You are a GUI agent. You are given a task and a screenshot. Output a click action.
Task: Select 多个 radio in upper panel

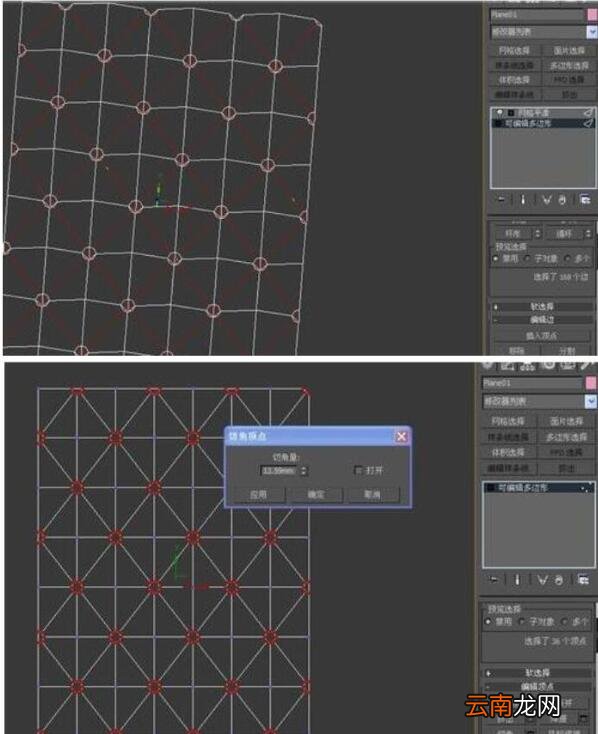[568, 258]
